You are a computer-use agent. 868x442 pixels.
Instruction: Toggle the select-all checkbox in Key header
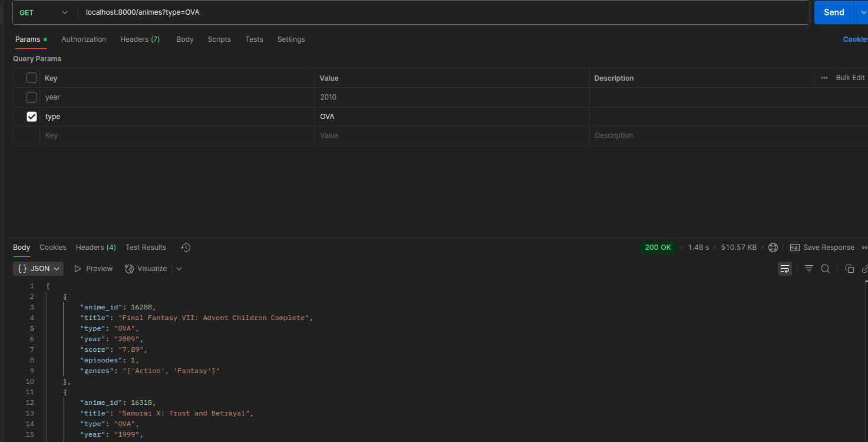pyautogui.click(x=32, y=78)
